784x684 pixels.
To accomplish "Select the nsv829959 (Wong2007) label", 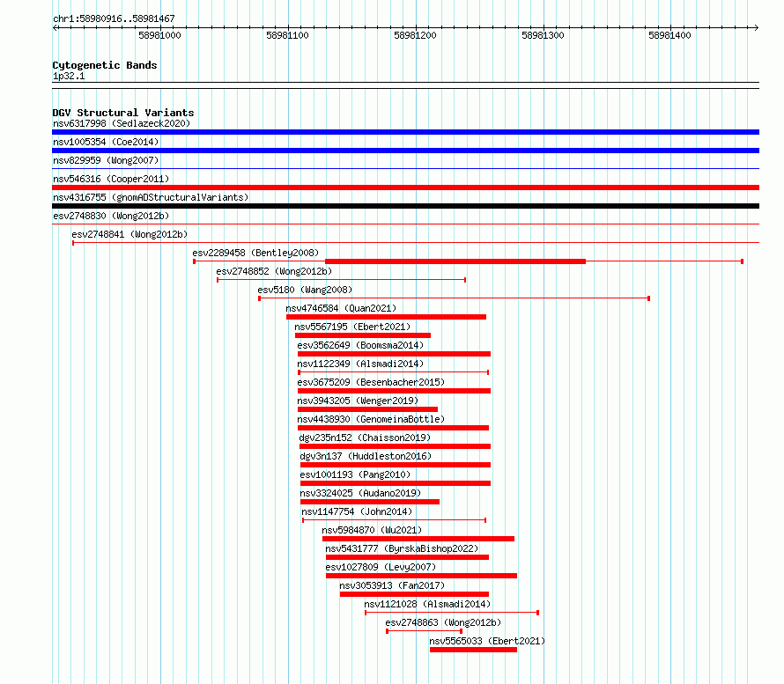I will click(x=106, y=160).
